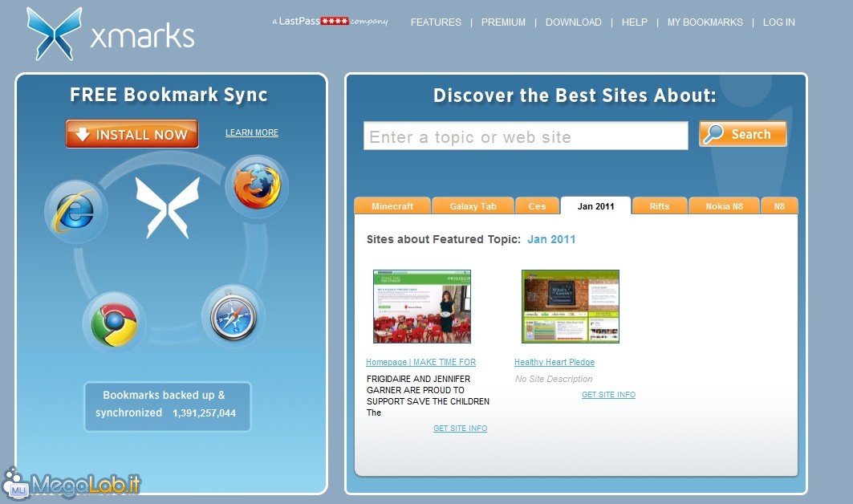Switch to the Nokia N8 tab
853x504 pixels.
pyautogui.click(x=724, y=205)
